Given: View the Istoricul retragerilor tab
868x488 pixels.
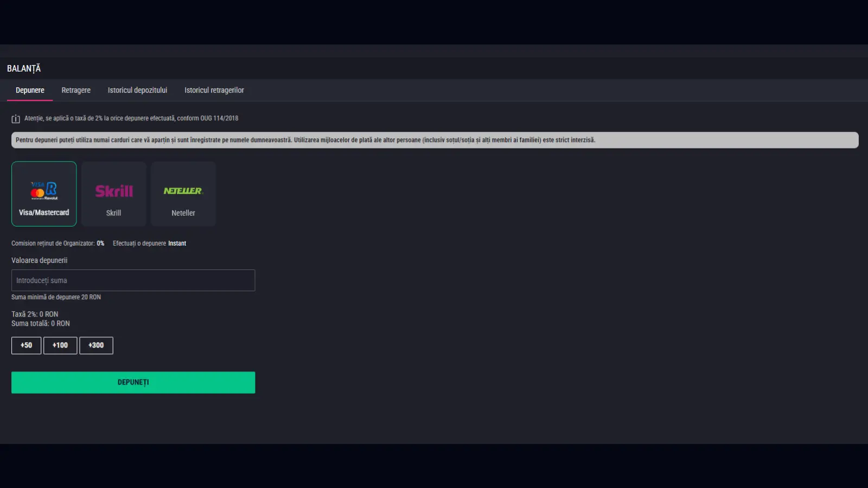Looking at the screenshot, I should (x=214, y=90).
